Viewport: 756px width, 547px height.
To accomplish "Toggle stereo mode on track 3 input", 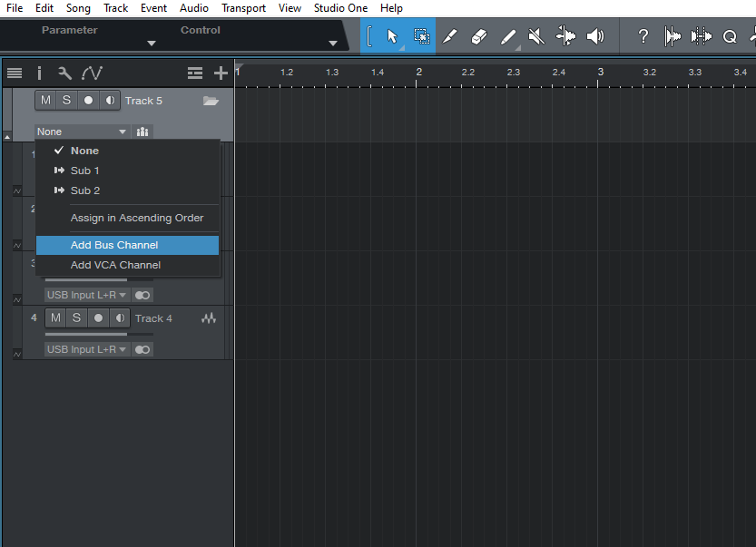I will (142, 295).
